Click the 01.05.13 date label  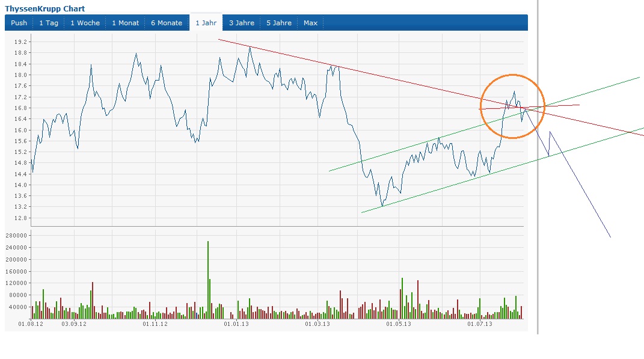(399, 324)
